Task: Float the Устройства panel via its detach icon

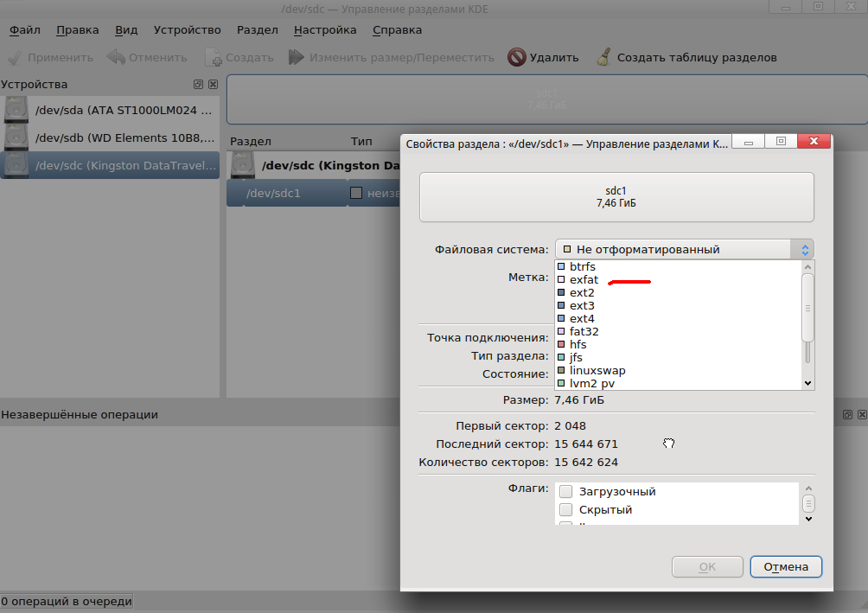Action: [198, 84]
